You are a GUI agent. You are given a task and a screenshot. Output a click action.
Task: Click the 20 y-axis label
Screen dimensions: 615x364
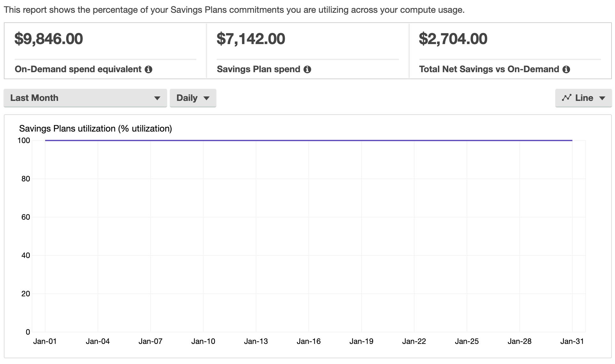point(26,294)
